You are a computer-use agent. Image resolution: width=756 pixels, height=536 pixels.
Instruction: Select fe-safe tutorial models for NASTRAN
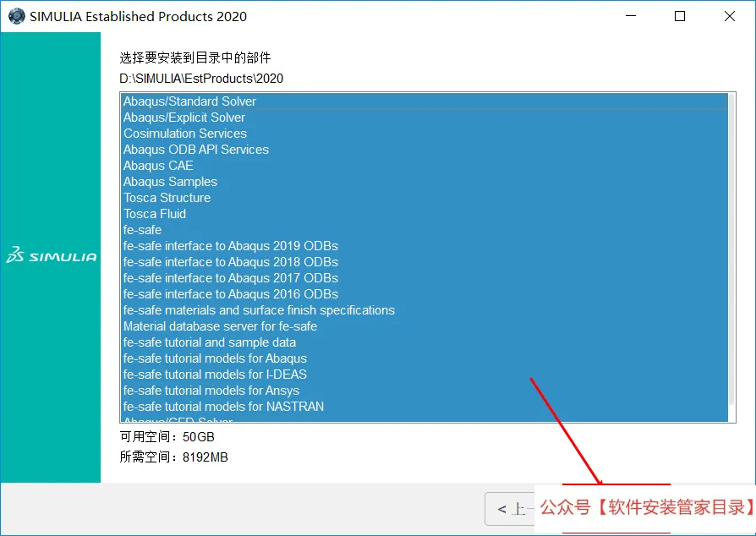coord(425,407)
